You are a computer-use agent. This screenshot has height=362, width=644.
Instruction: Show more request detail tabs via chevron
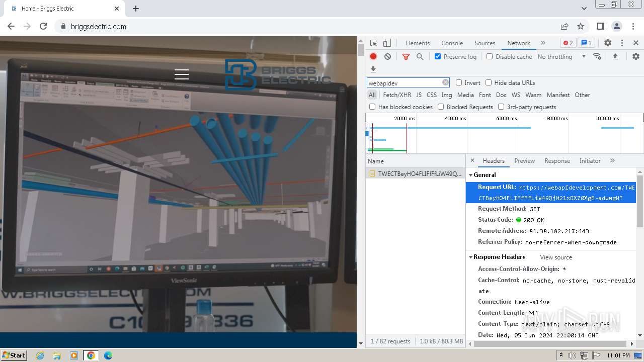tap(612, 161)
